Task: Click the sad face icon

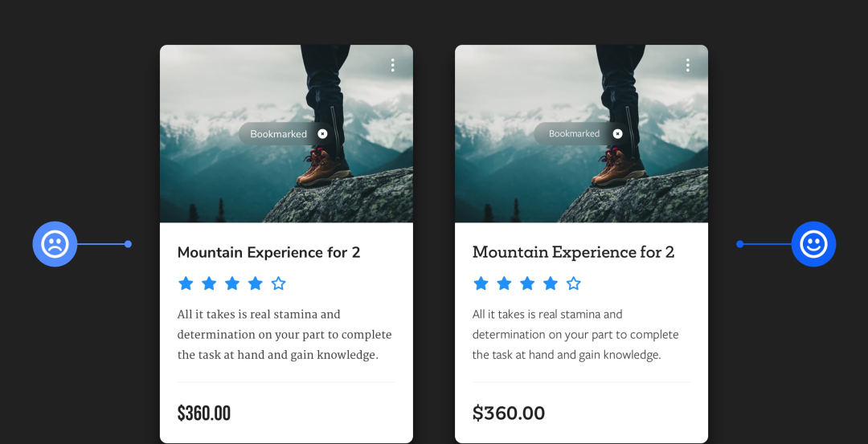Action: 55,244
